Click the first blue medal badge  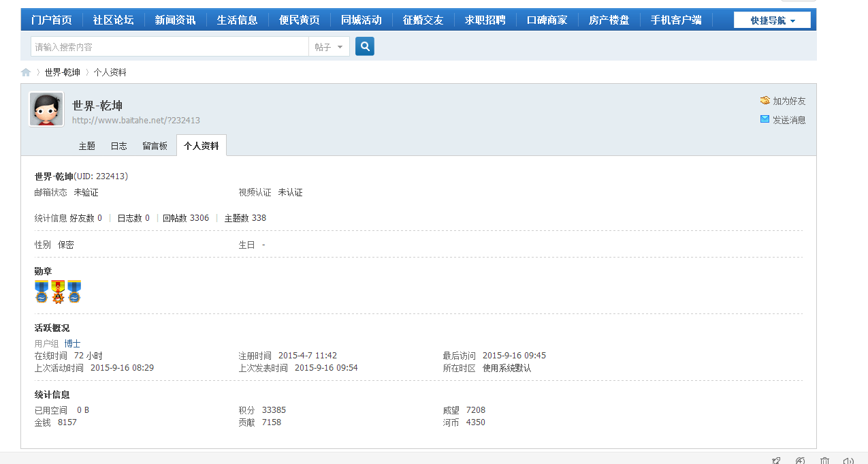pos(42,292)
